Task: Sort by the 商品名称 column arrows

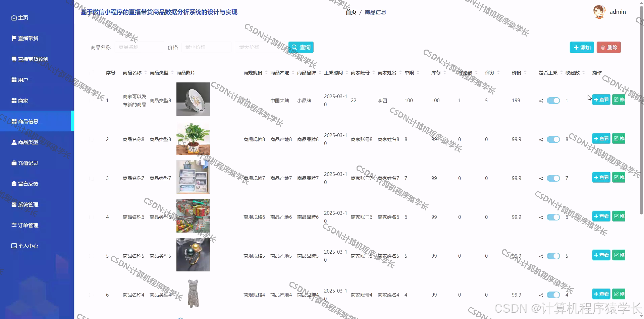Action: click(x=146, y=73)
